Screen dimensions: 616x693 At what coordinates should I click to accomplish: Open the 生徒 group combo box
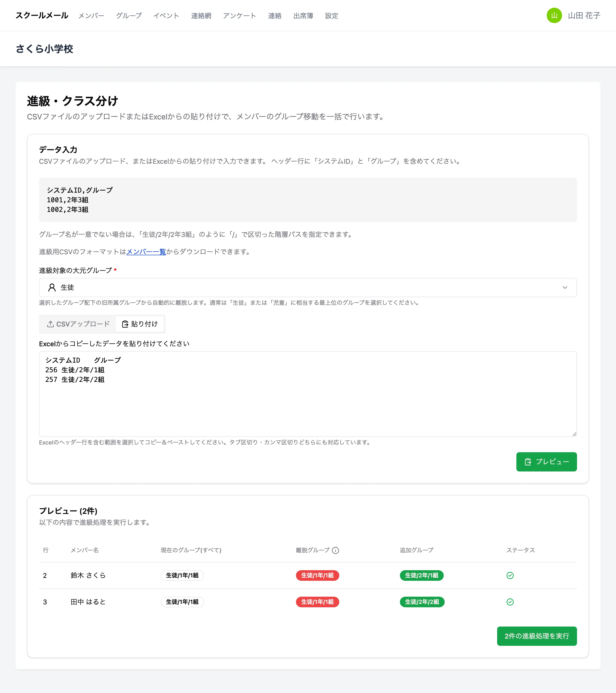point(308,288)
